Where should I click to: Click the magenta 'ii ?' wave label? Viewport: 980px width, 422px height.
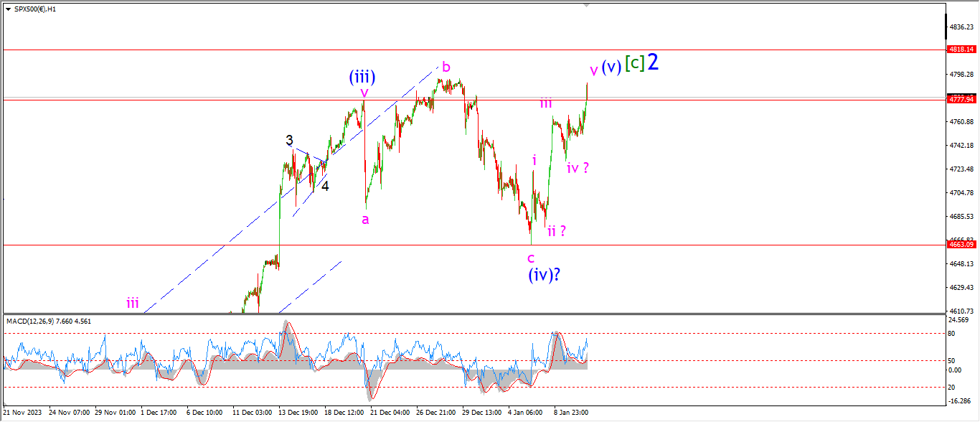coord(557,230)
